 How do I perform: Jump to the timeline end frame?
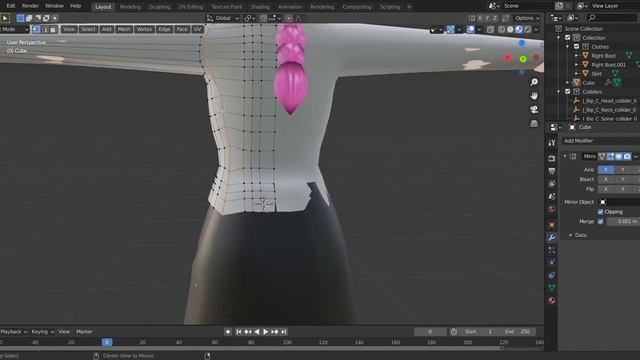(284, 332)
